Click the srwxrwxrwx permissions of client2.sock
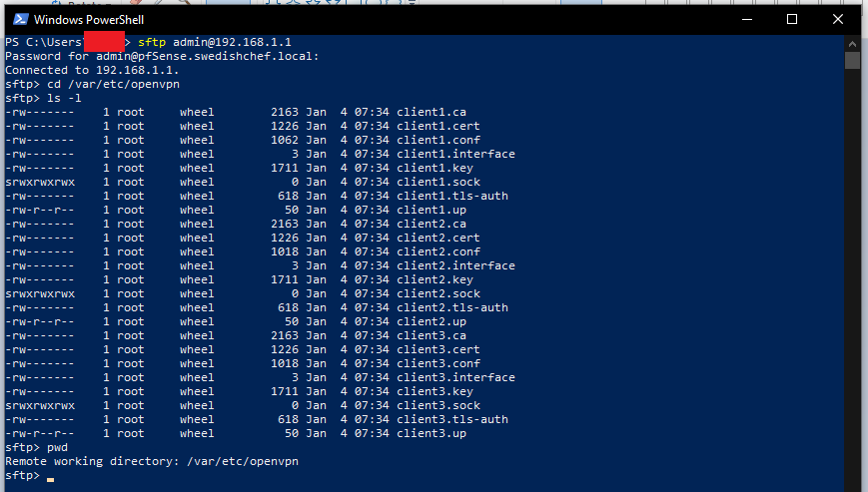 pos(40,293)
